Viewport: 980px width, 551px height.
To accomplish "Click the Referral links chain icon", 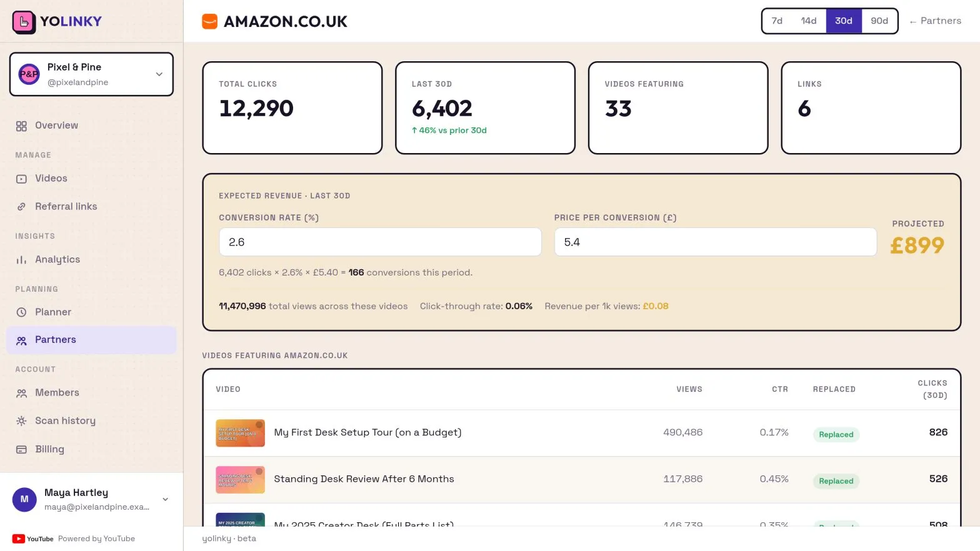I will click(x=21, y=207).
